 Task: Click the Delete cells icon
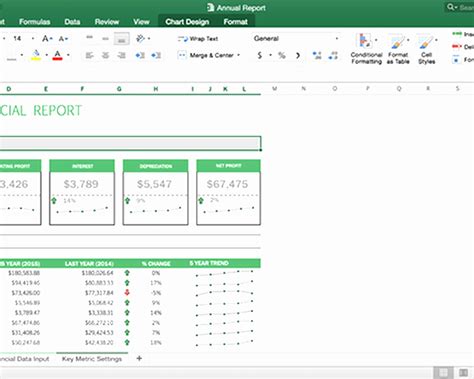pos(457,47)
